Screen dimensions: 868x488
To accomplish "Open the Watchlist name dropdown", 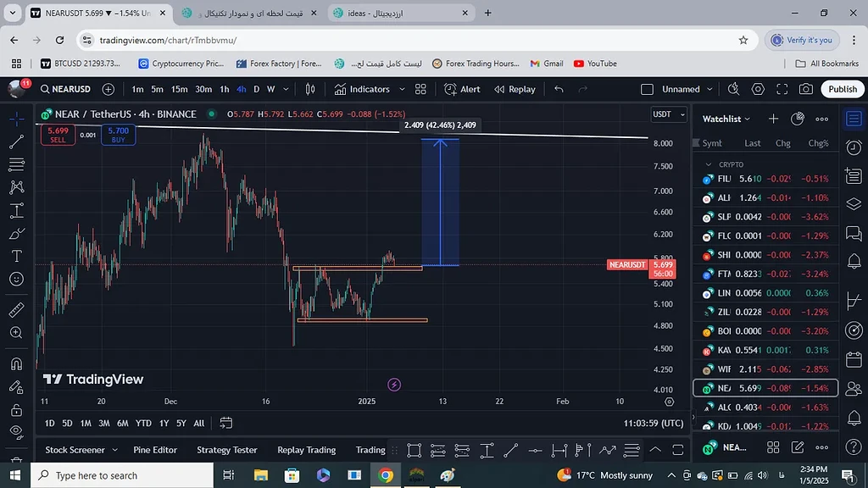I will (x=726, y=119).
